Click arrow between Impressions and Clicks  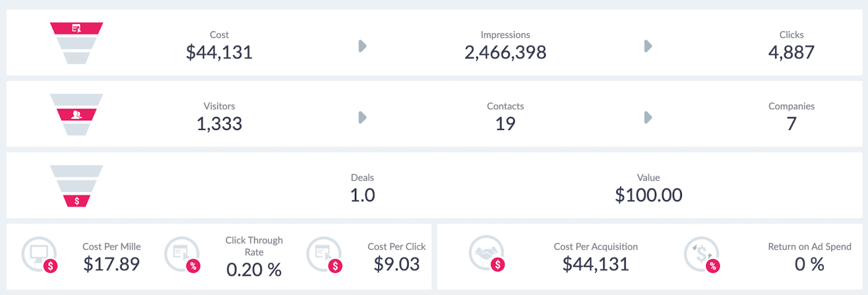[648, 46]
